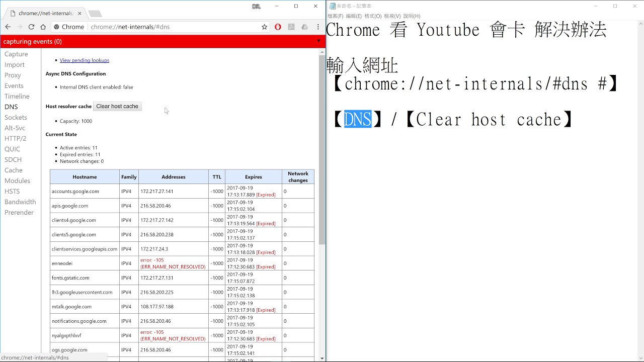Click the cloud extension icon in toolbar
The image size is (644, 362).
(x=304, y=27)
